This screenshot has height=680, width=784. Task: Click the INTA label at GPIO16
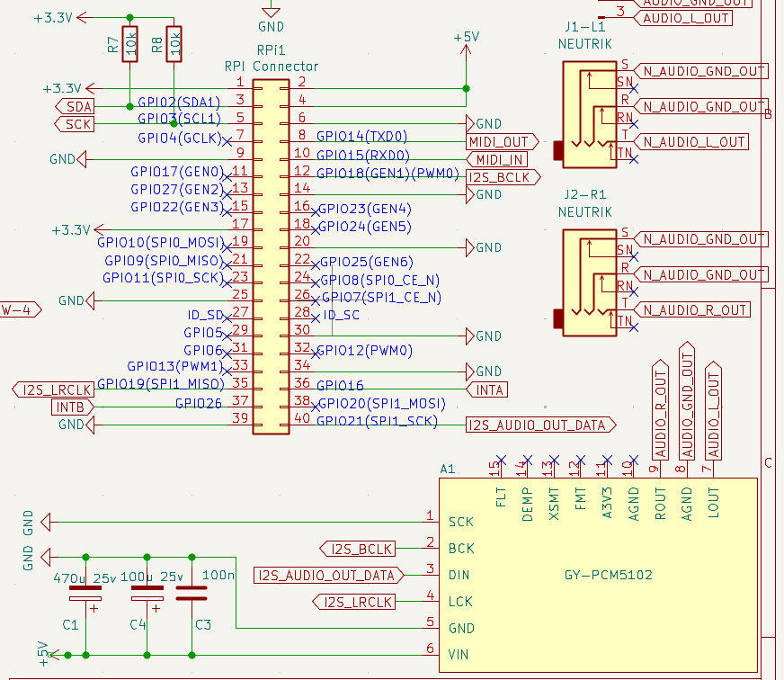pos(488,389)
